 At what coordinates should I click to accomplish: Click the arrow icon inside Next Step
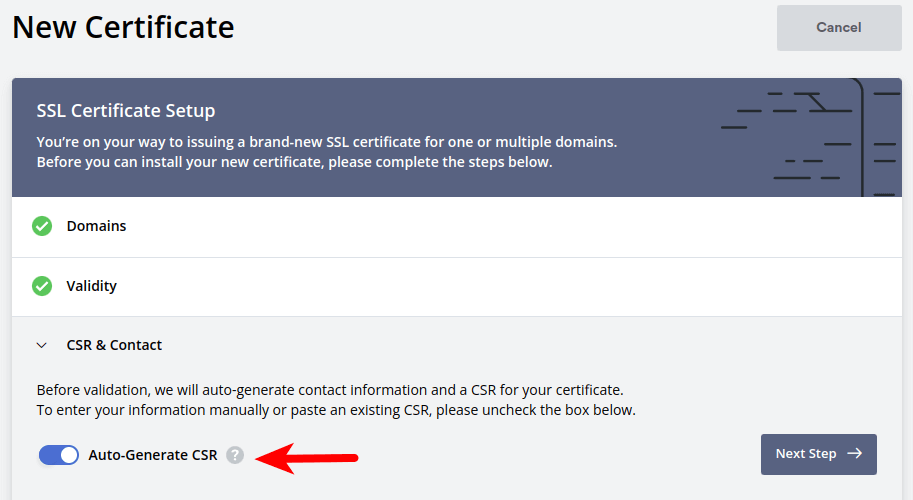tap(854, 454)
